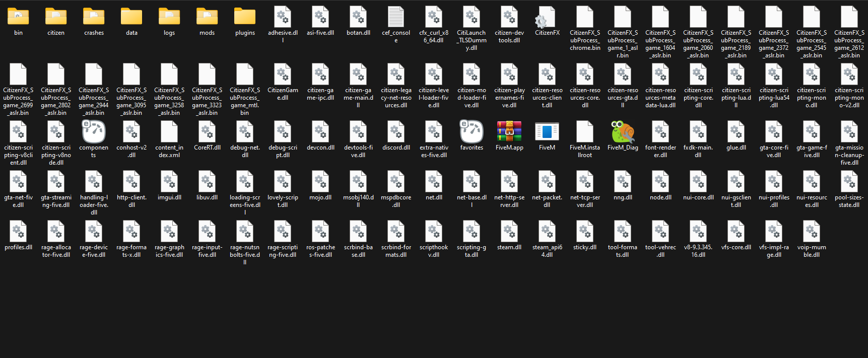Select the favorites gauge-icon file

(x=472, y=131)
